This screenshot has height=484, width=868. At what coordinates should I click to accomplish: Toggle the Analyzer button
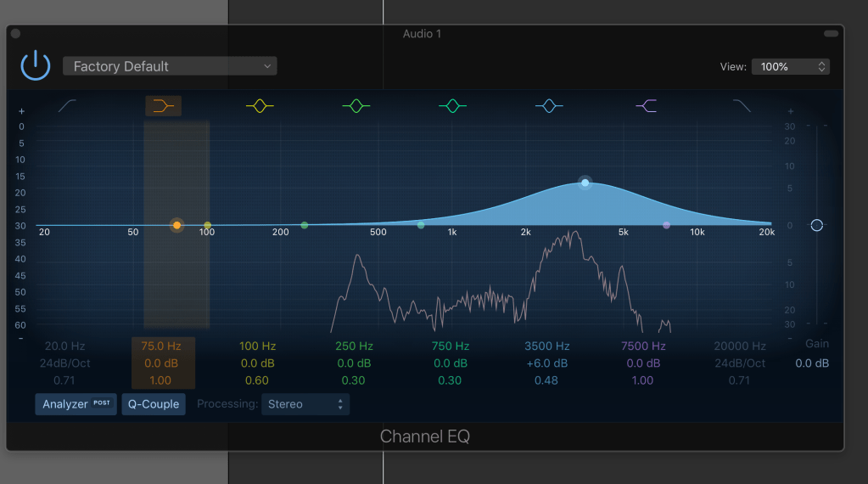click(76, 404)
